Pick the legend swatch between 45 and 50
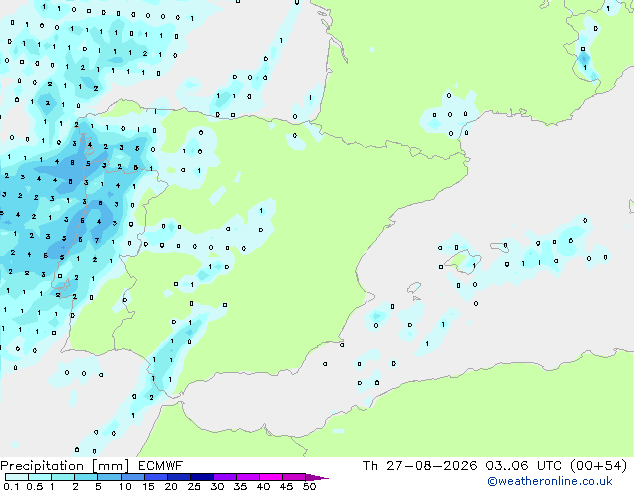 click(x=294, y=477)
